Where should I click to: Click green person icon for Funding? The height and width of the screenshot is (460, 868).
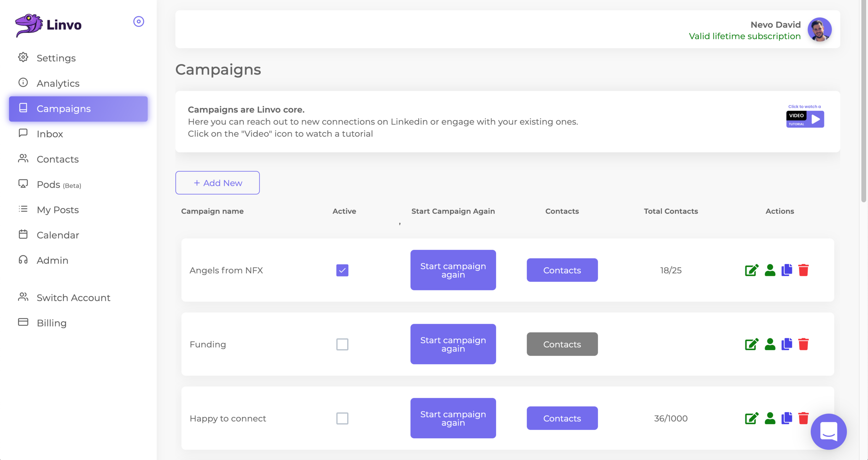coord(770,344)
